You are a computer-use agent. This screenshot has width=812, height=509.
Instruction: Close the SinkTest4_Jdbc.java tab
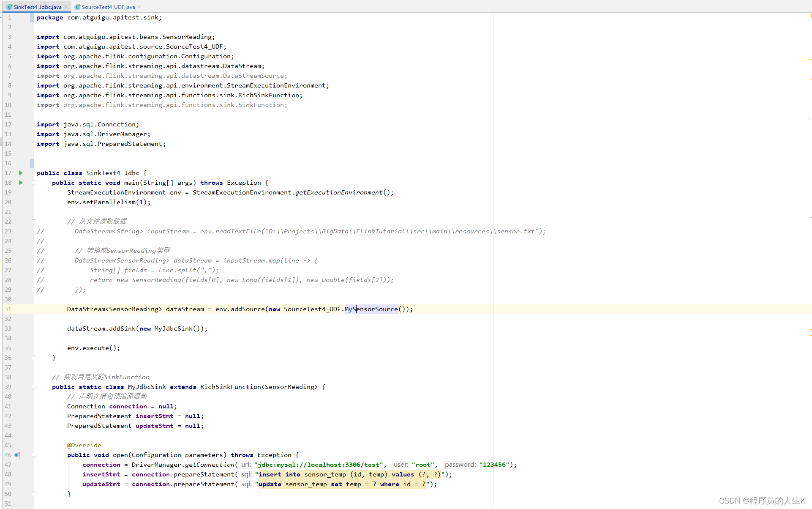66,7
